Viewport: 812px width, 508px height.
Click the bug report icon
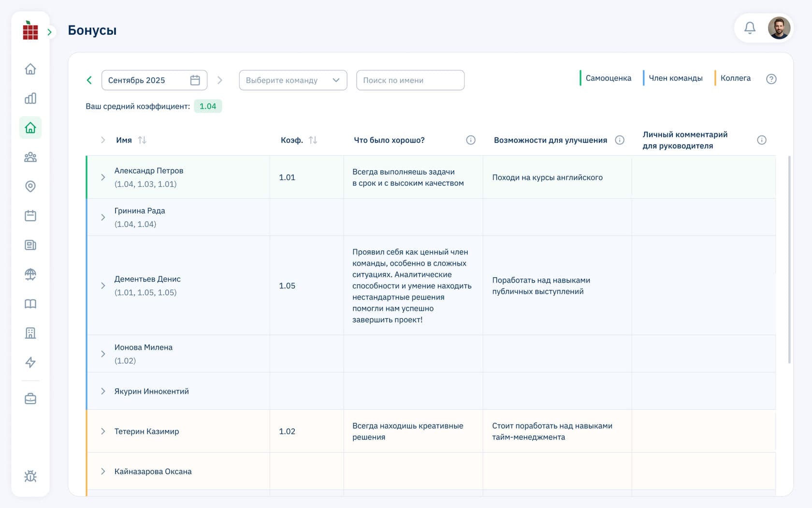[x=30, y=476]
